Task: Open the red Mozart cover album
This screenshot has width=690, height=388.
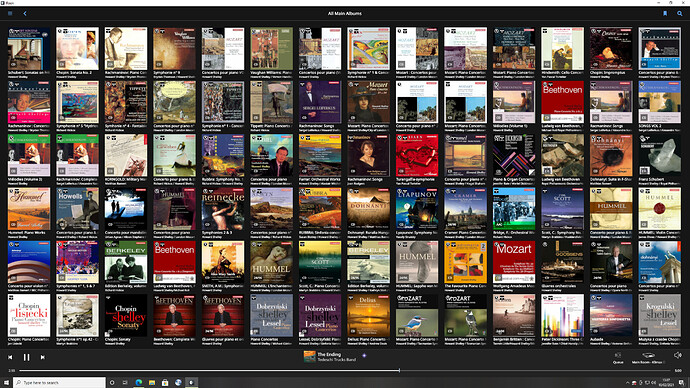Action: (514, 262)
